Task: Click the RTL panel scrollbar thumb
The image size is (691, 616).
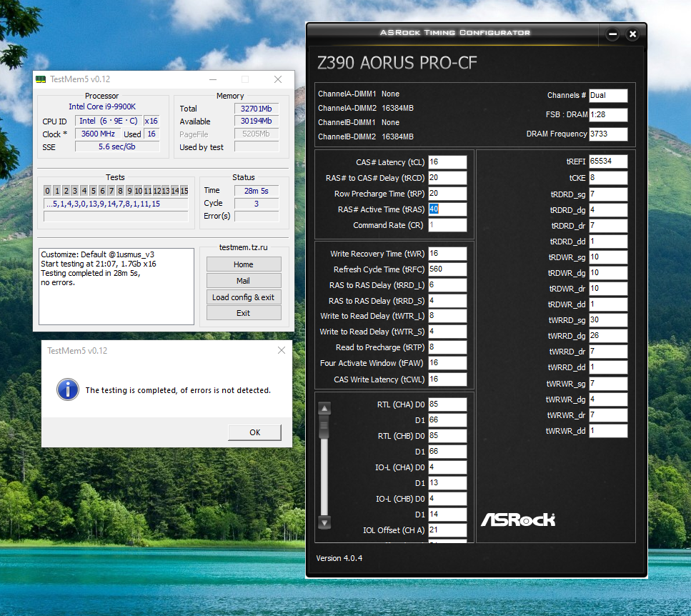Action: pos(324,427)
